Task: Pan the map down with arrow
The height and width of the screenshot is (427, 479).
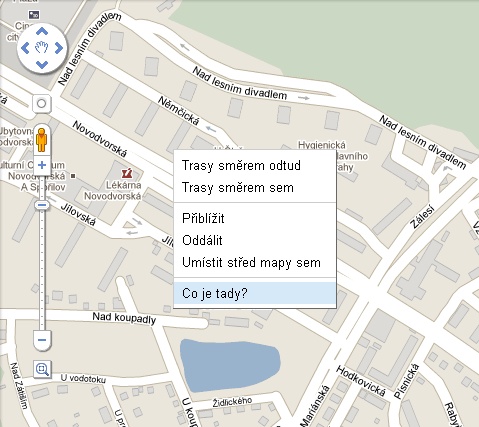Action: (x=42, y=64)
